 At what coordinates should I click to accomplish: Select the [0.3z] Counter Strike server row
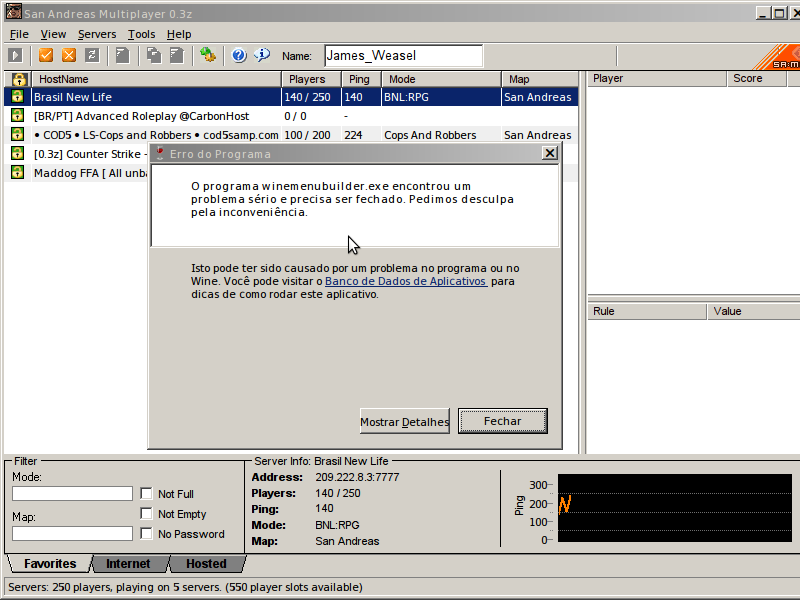tap(77, 154)
